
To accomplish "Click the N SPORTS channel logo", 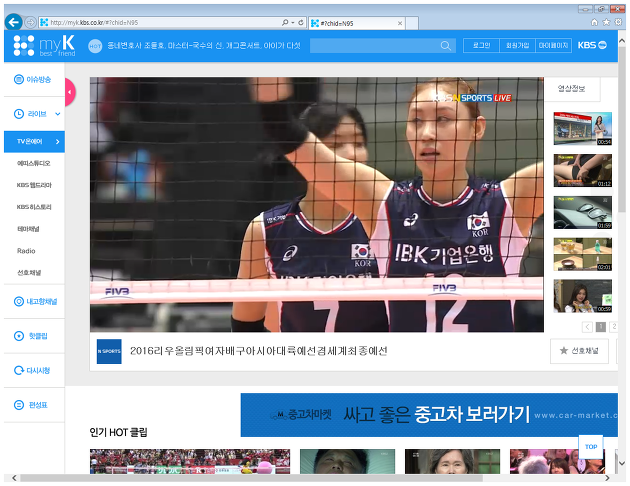I will pos(109,351).
